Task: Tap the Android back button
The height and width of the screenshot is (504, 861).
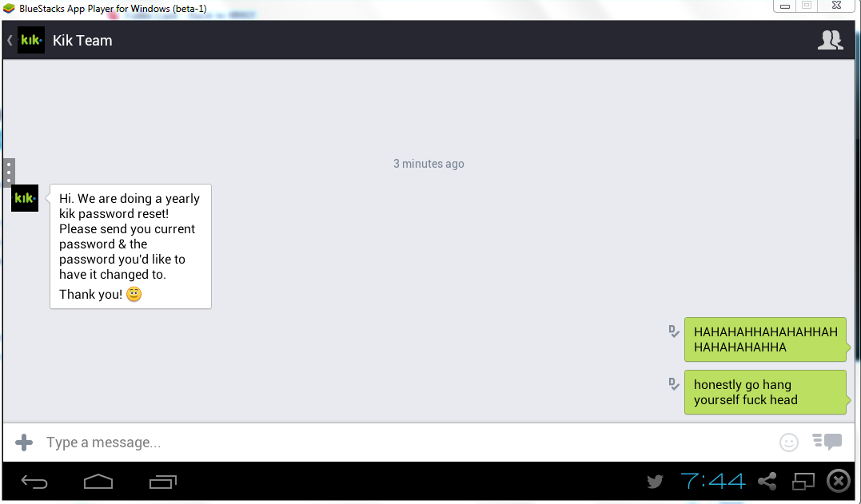Action: pyautogui.click(x=34, y=482)
